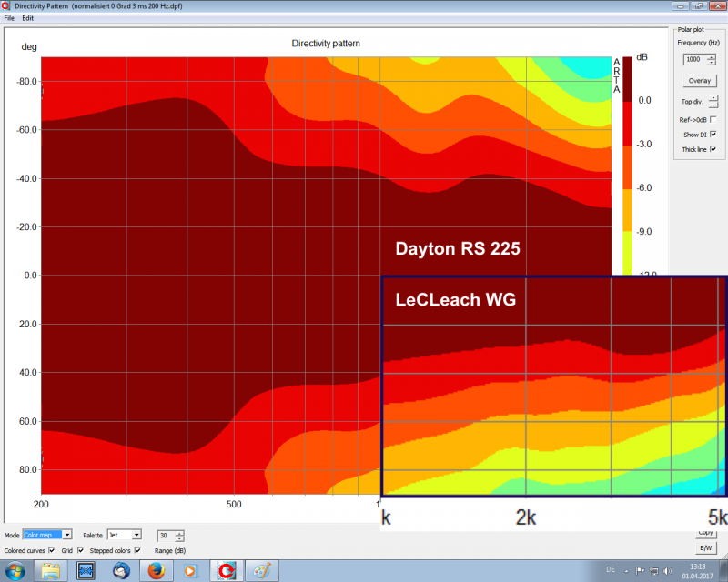Open Windows Media Player taskbar icon
Screen dimensions: 728x582
pyautogui.click(x=190, y=570)
